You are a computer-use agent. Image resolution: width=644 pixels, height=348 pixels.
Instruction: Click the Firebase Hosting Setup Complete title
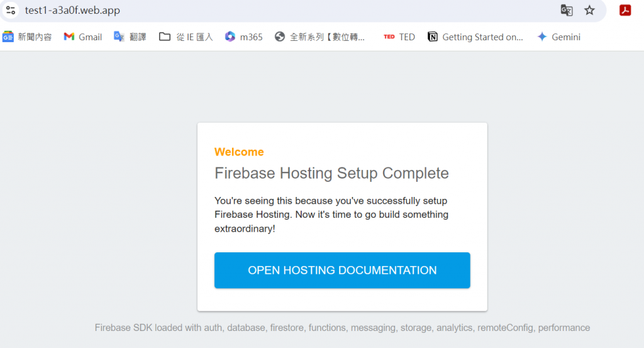331,173
